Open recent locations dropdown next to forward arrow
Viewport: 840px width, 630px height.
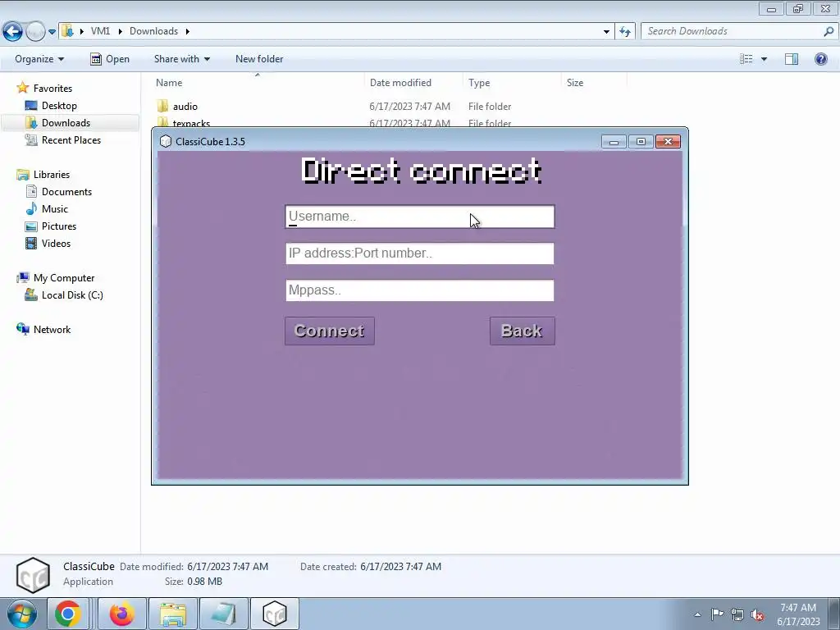click(x=52, y=32)
